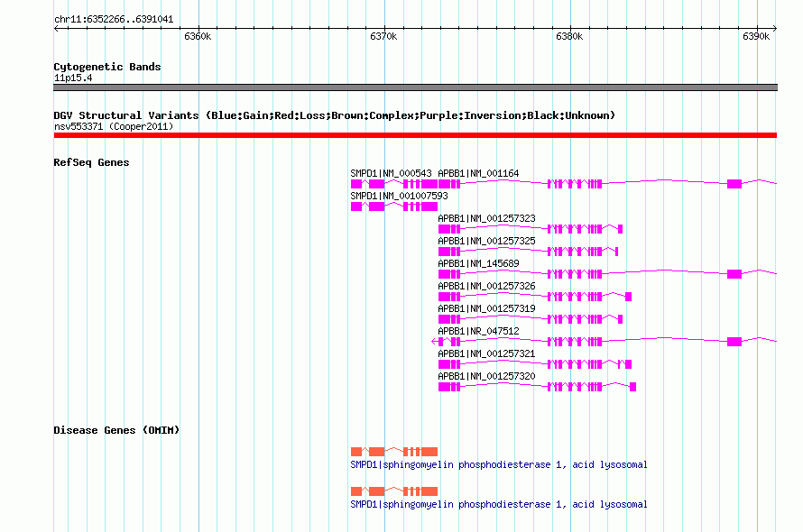Open APBB1|NM_001257323 transcript label

pos(486,218)
